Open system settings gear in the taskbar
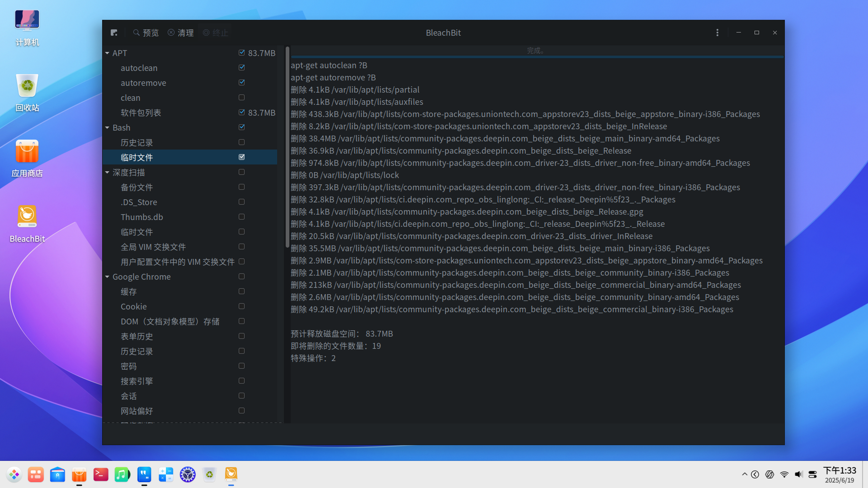 coord(188,474)
